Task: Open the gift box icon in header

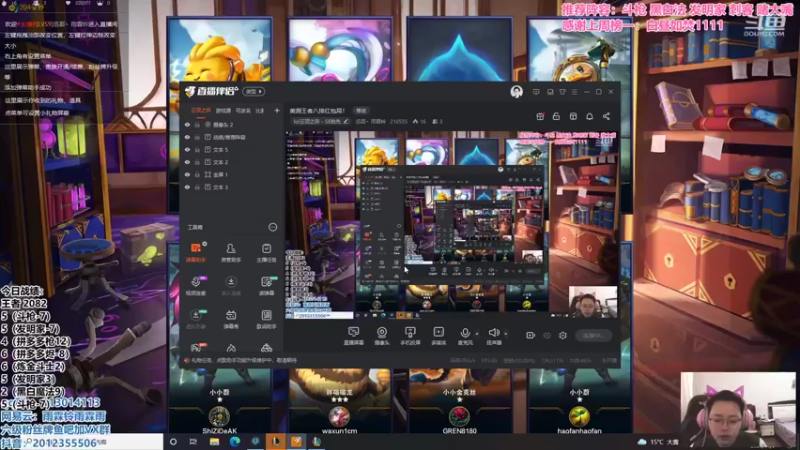Action: (x=540, y=116)
